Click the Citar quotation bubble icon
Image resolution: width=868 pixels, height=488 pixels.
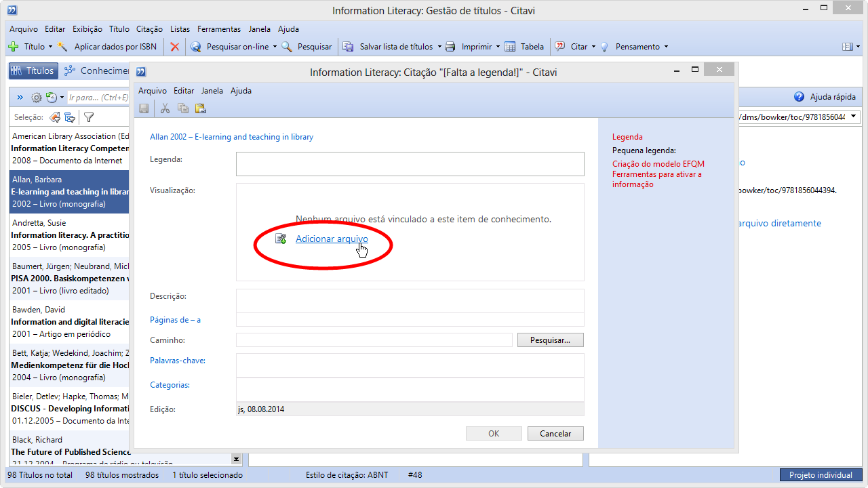pyautogui.click(x=560, y=47)
